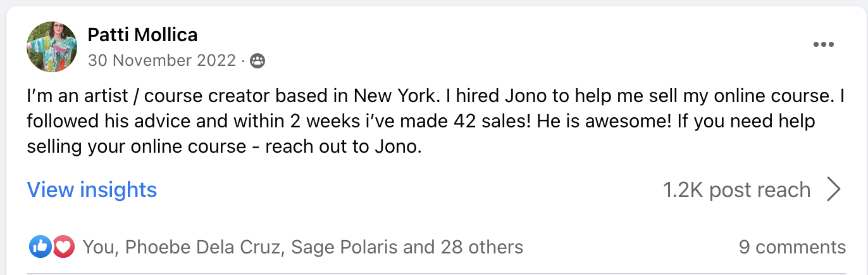Open the View insights link

92,189
